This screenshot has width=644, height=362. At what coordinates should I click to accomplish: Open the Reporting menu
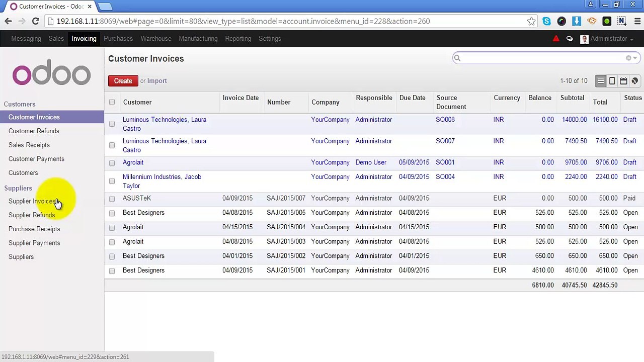[238, 39]
